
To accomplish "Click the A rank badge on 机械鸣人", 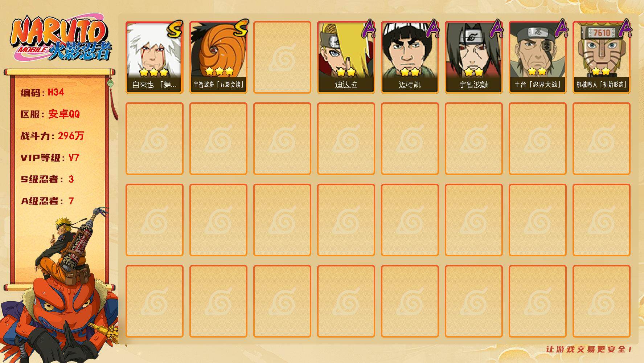I will coord(625,29).
